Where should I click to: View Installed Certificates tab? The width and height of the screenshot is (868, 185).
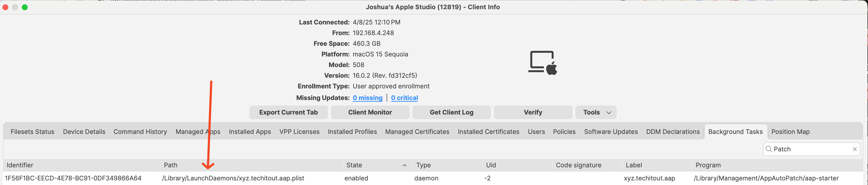click(x=488, y=132)
